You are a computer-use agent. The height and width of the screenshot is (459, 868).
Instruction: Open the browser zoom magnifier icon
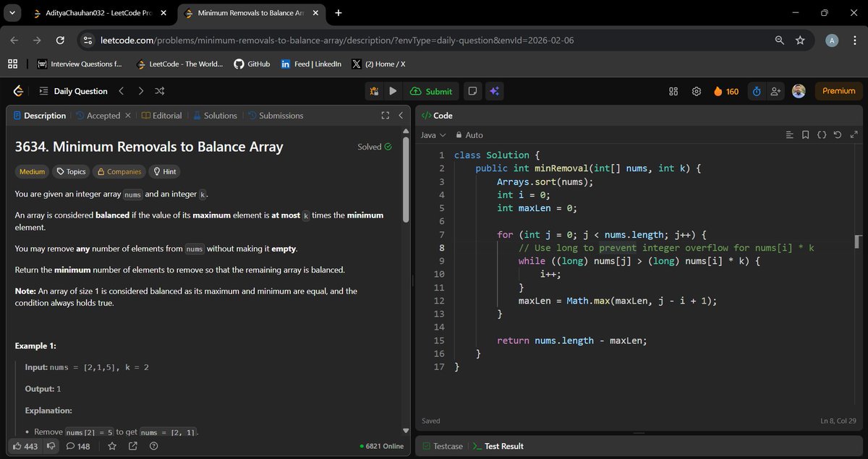(x=779, y=40)
